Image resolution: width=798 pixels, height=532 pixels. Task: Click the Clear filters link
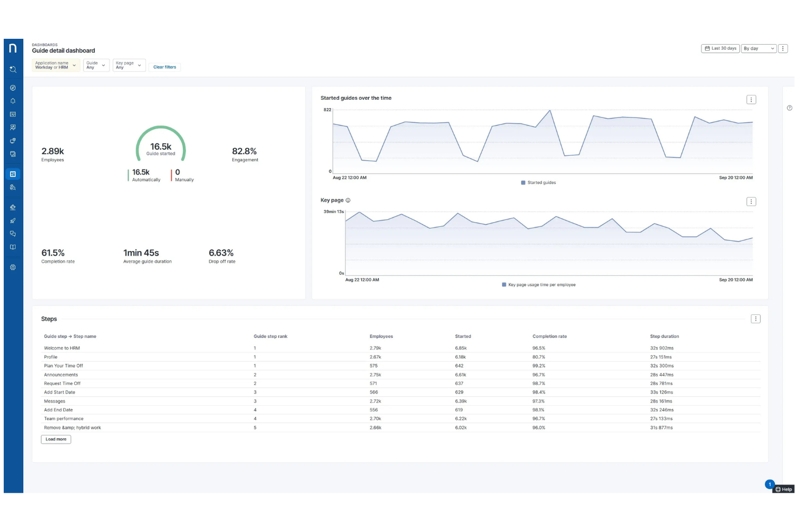point(164,67)
